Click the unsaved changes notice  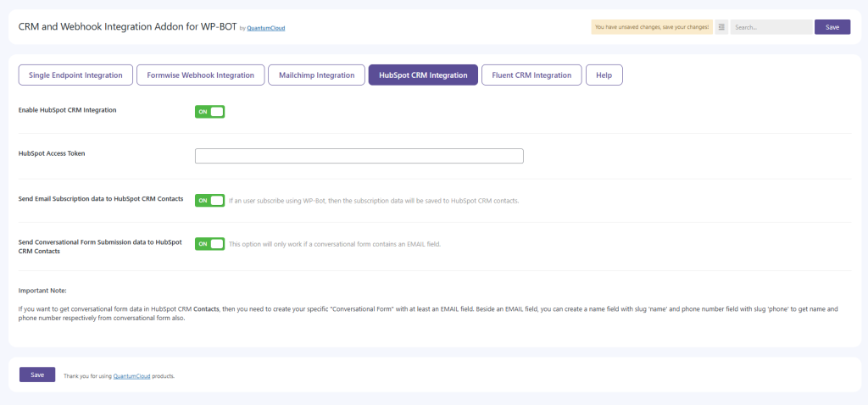click(x=652, y=27)
